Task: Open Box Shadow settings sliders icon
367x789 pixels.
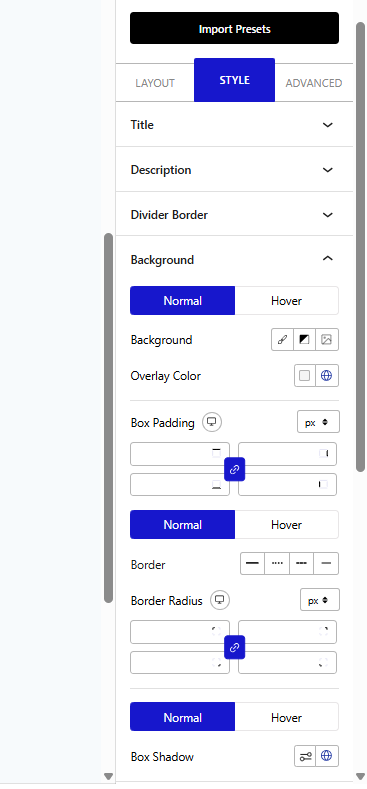Action: tap(305, 756)
